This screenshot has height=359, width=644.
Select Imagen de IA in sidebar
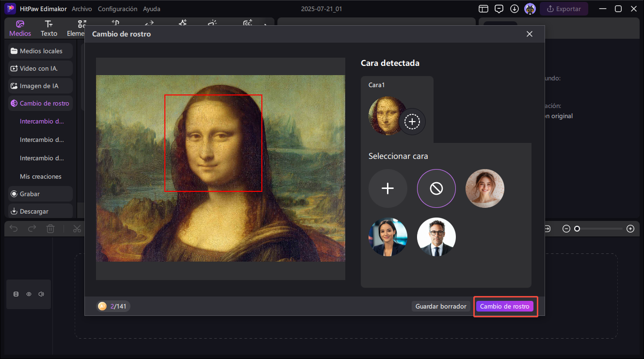point(41,86)
